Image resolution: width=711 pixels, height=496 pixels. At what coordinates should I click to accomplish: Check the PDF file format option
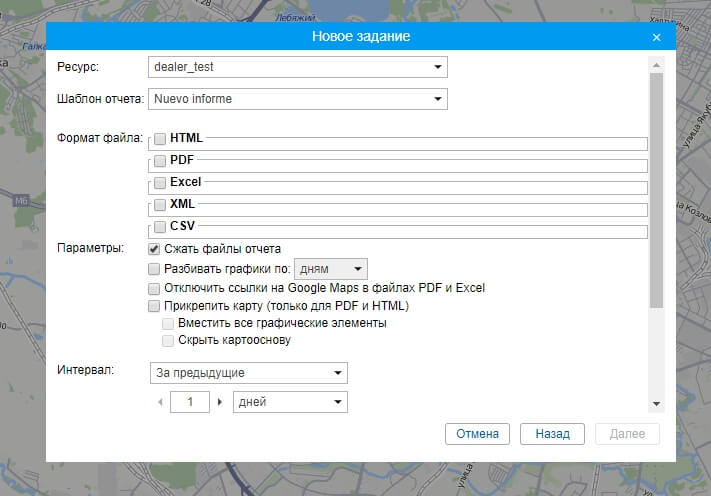tap(160, 160)
